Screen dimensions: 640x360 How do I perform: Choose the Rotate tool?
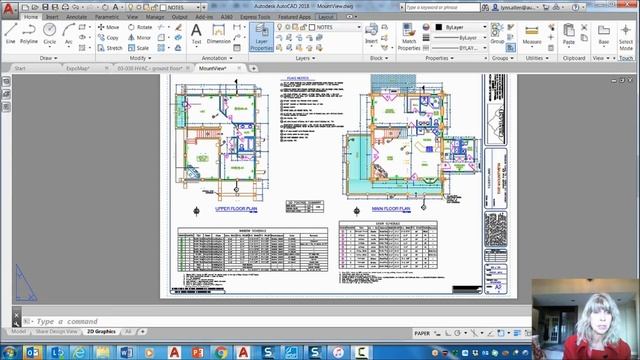[x=140, y=27]
